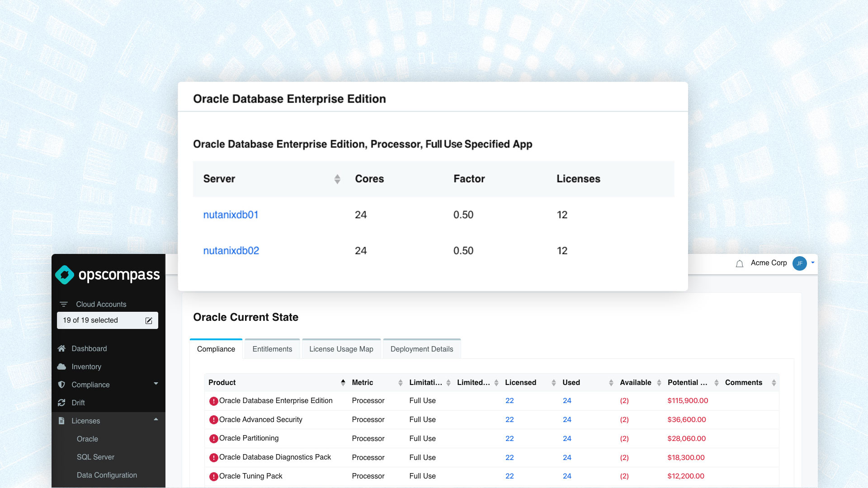
Task: Click the $28,060.00 potential cost value
Action: pos(687,439)
